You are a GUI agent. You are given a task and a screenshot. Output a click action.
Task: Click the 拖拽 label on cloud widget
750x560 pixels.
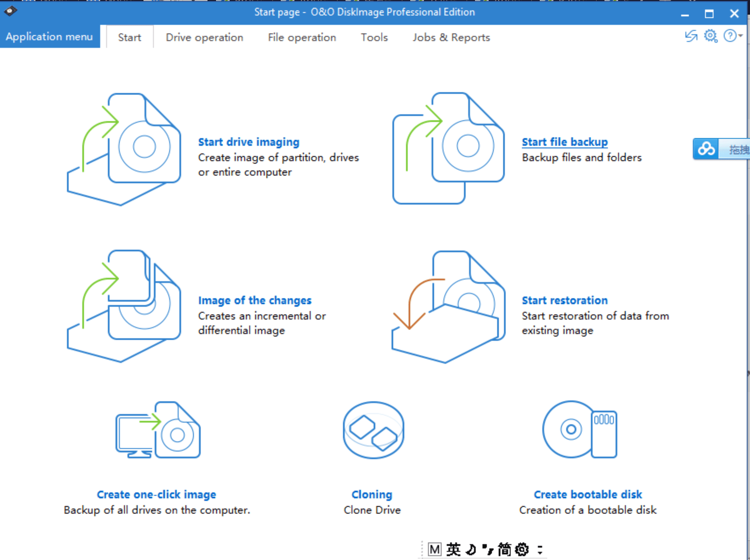coord(739,149)
